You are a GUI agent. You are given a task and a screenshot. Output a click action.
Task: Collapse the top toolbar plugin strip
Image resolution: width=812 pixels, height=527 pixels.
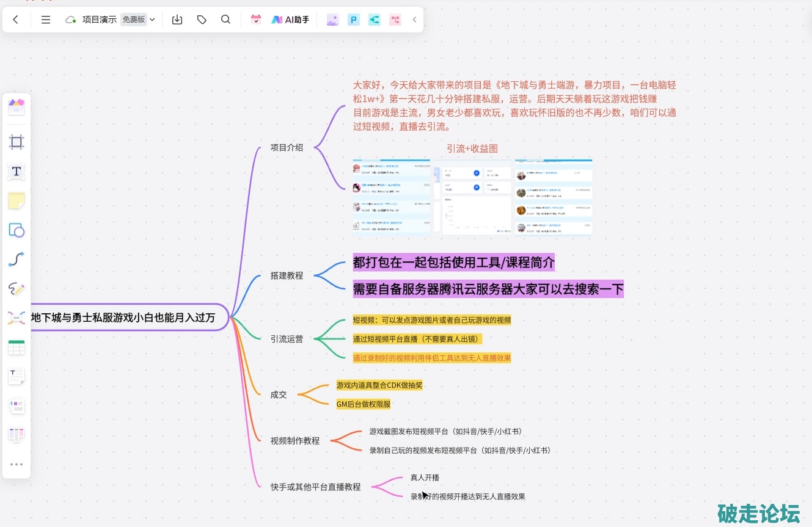coord(414,20)
